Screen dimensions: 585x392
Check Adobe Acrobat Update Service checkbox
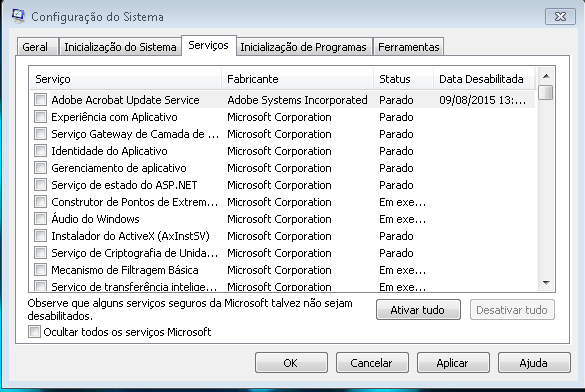[40, 100]
